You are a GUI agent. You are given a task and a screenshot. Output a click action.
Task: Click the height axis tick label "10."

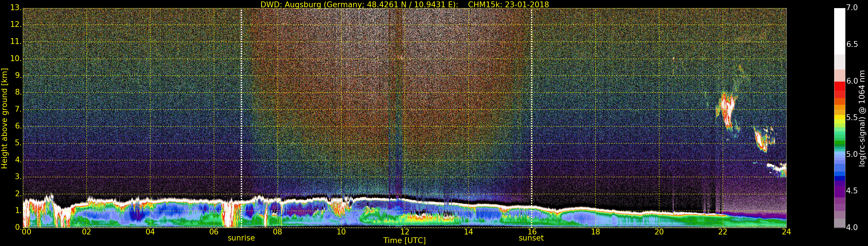point(16,58)
